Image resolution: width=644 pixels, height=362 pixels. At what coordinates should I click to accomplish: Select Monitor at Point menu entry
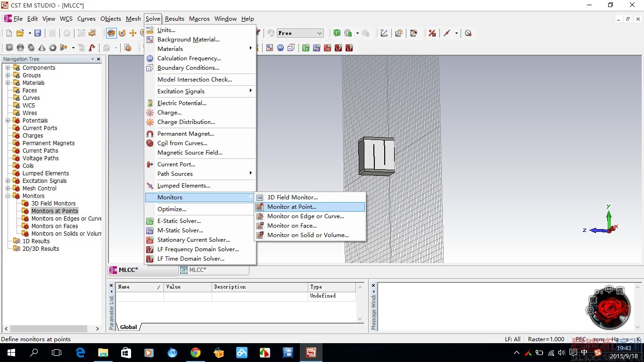[310, 206]
